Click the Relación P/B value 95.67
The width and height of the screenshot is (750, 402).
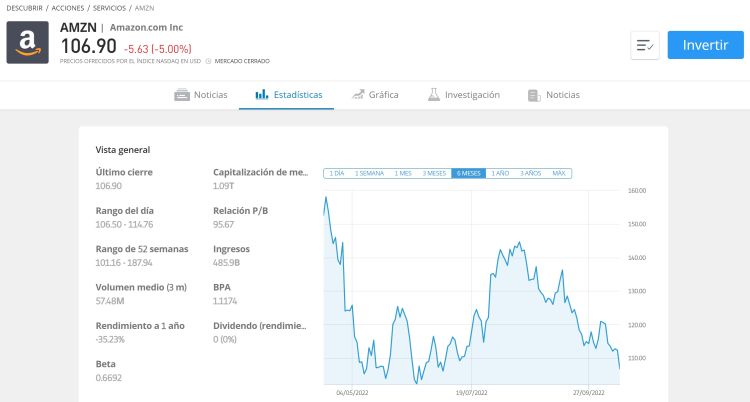pyautogui.click(x=223, y=224)
